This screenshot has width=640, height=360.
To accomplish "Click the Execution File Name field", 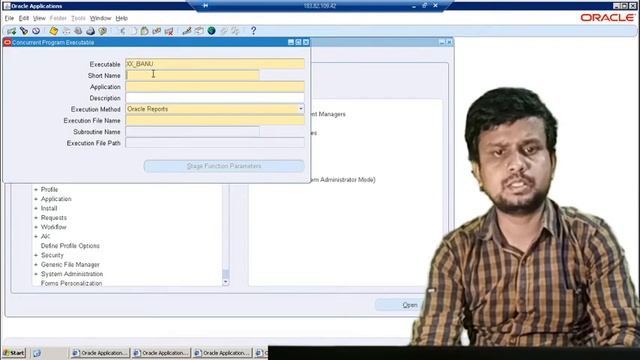I will (x=215, y=120).
